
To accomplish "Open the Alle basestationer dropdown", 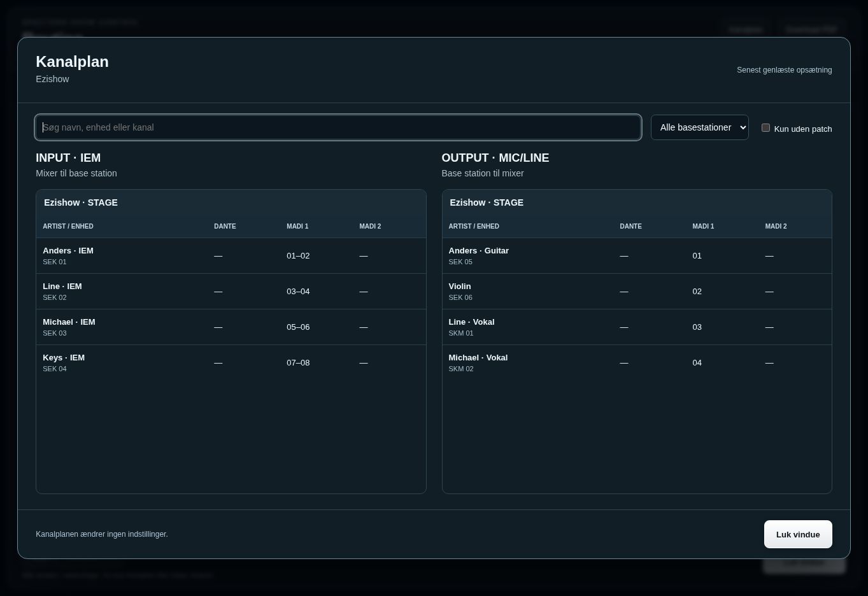I will point(699,127).
